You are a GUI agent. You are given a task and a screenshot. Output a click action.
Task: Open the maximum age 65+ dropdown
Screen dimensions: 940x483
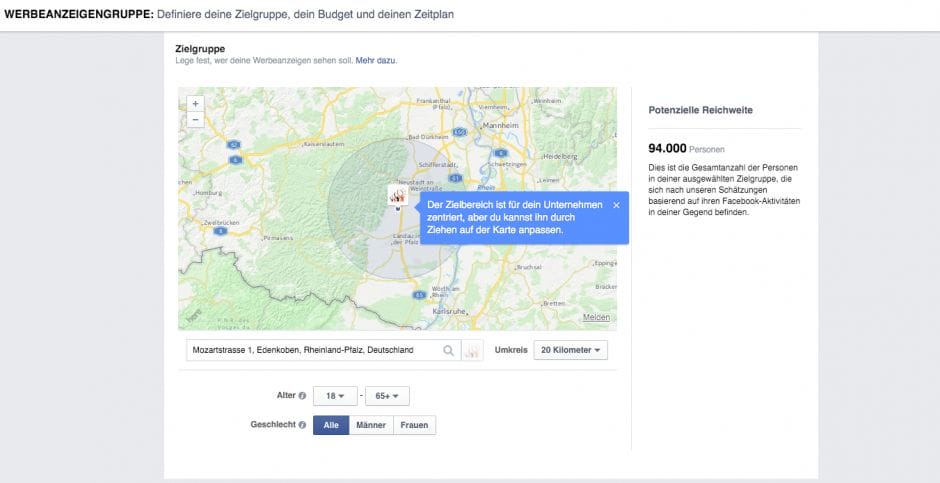point(387,396)
